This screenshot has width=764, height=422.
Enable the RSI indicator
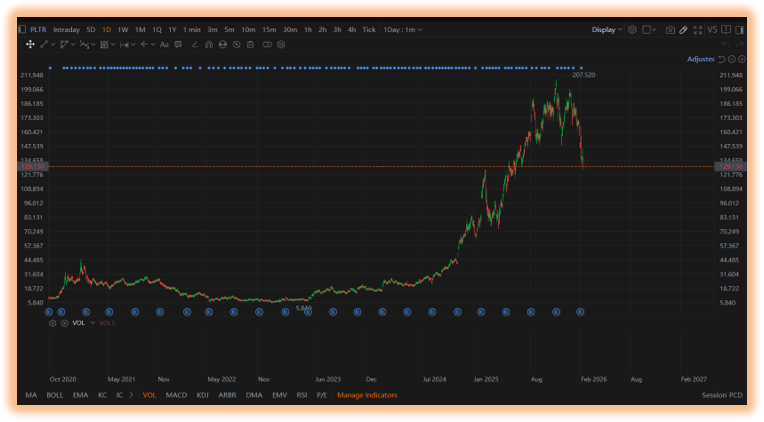click(x=302, y=395)
